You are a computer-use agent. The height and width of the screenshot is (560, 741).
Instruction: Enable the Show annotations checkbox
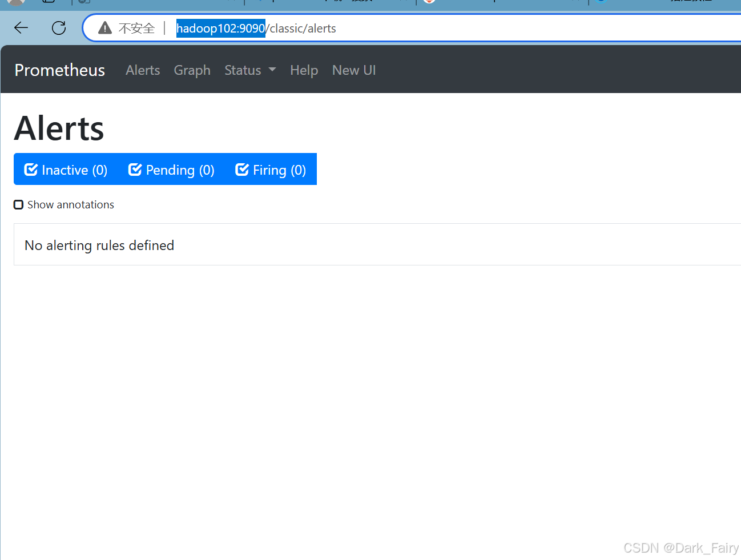click(x=19, y=205)
